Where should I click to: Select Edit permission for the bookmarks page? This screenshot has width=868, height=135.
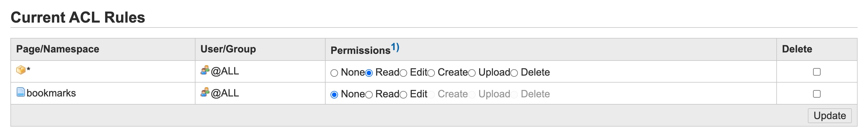click(x=403, y=95)
